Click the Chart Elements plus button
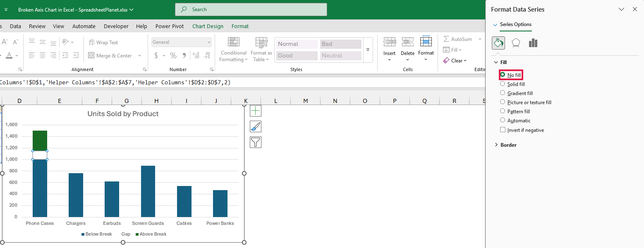 256,111
